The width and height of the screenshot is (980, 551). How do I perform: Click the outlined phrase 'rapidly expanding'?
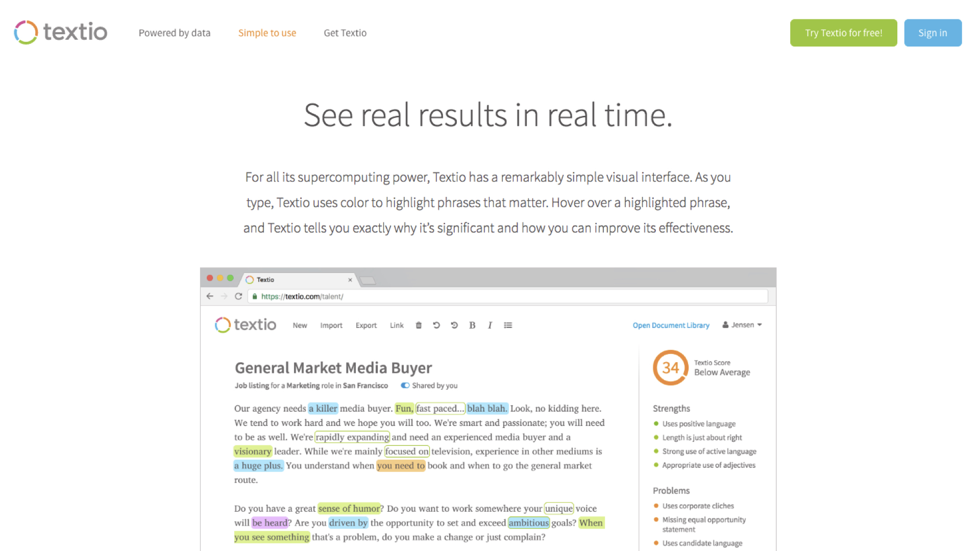point(352,437)
